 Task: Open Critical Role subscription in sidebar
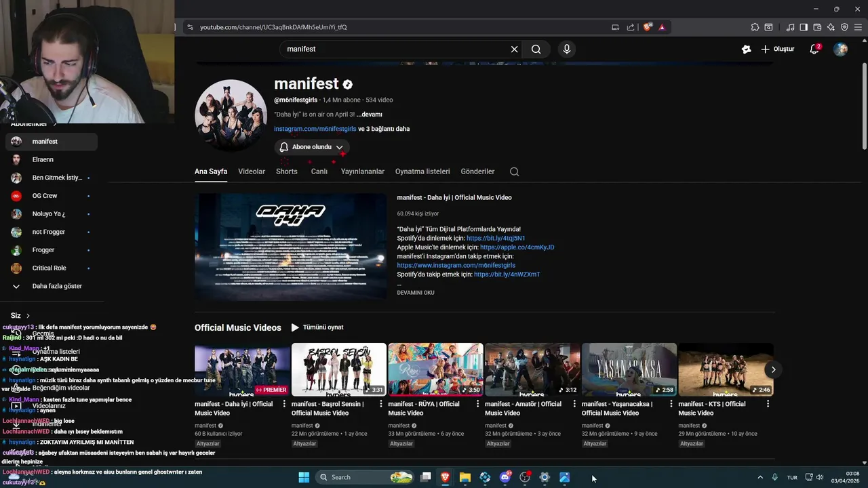52,268
